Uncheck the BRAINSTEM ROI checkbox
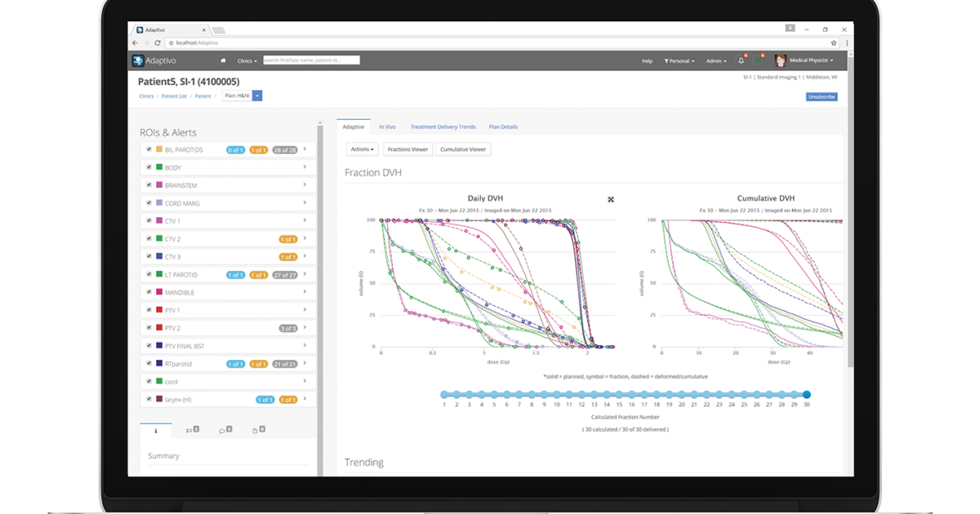Screen dimensions: 980x514 click(149, 185)
